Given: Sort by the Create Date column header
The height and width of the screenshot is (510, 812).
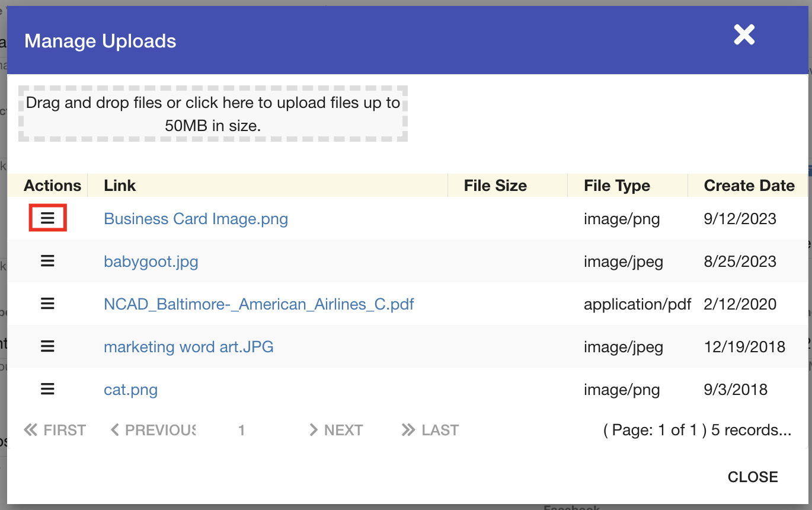Looking at the screenshot, I should click(x=749, y=186).
